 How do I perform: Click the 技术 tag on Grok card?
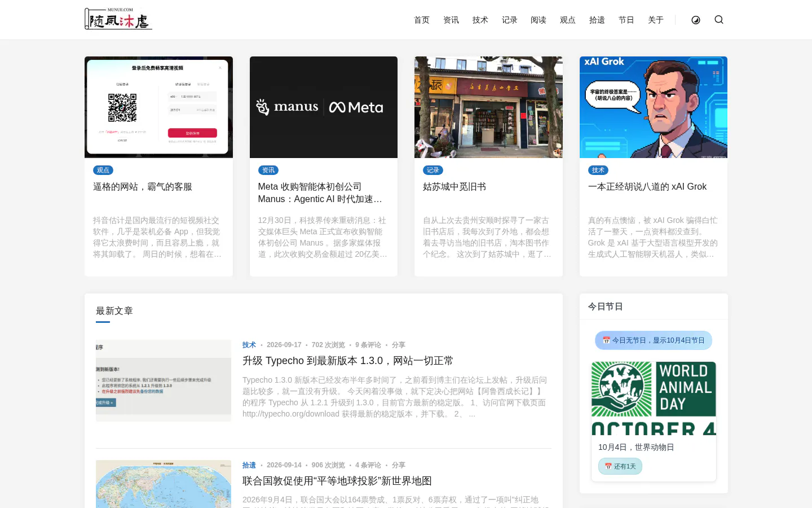click(598, 170)
